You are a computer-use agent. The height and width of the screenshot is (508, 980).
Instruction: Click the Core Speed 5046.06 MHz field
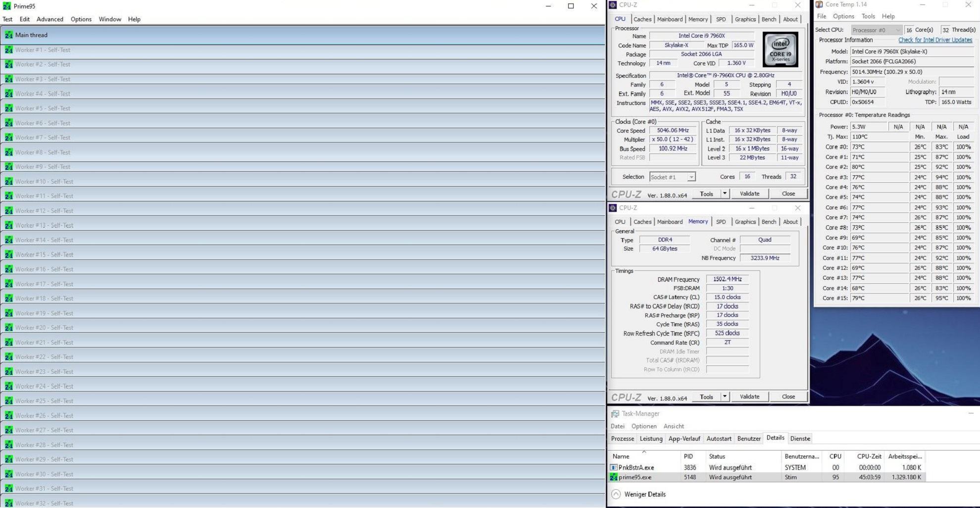point(673,131)
